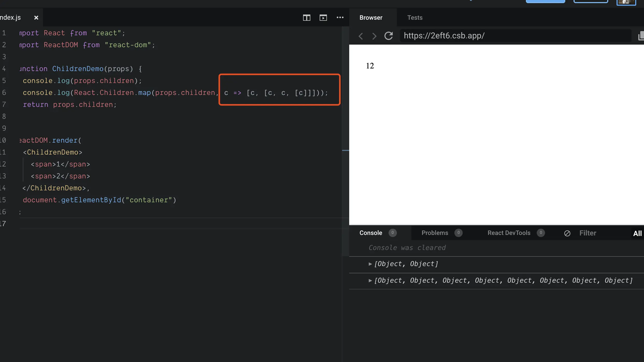This screenshot has height=362, width=644.
Task: Open the React DevTools tab
Action: click(509, 233)
